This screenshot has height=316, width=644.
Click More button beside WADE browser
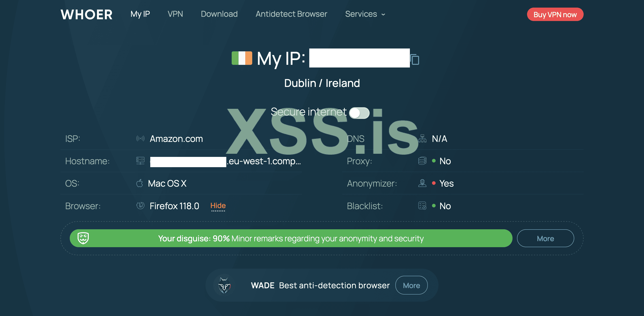(411, 285)
